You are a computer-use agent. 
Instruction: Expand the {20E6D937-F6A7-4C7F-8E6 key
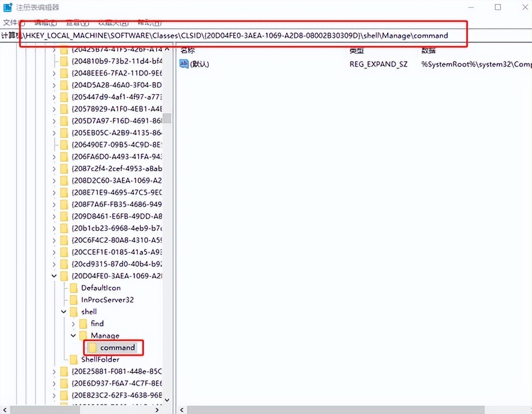pyautogui.click(x=54, y=384)
